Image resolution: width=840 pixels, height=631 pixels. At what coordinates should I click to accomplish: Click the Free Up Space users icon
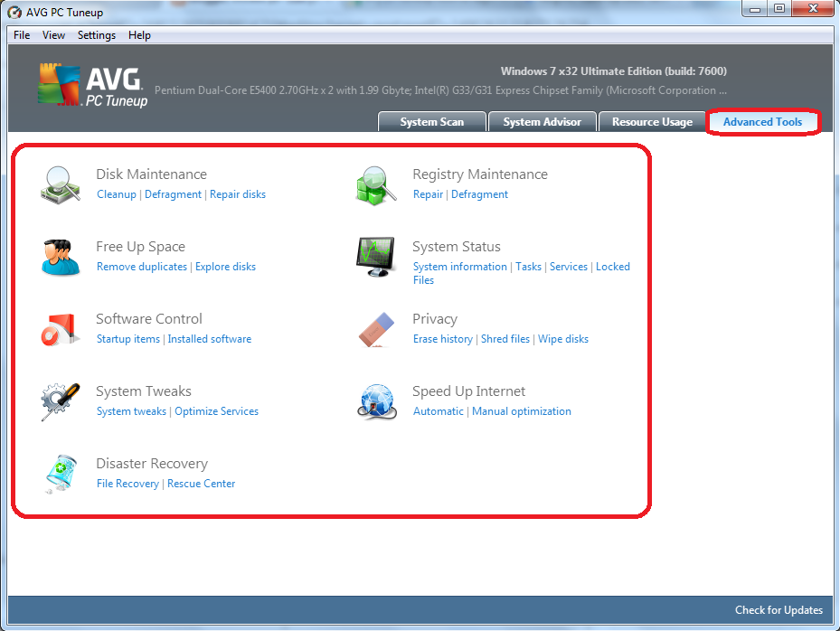pos(61,257)
